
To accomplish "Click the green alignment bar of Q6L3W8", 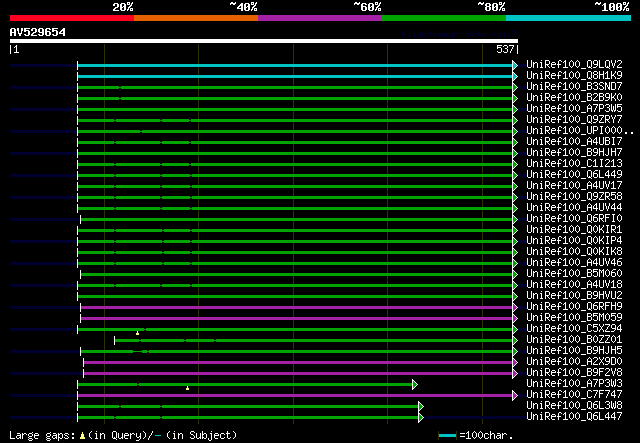I will click(x=248, y=407).
